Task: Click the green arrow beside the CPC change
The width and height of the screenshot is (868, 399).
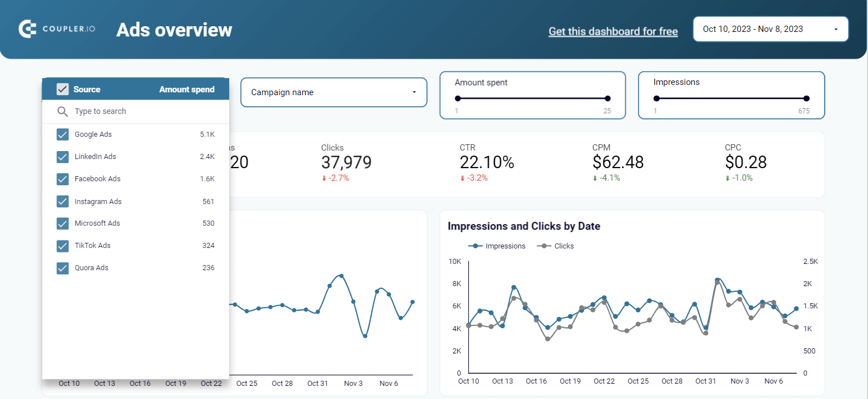Action: click(725, 178)
